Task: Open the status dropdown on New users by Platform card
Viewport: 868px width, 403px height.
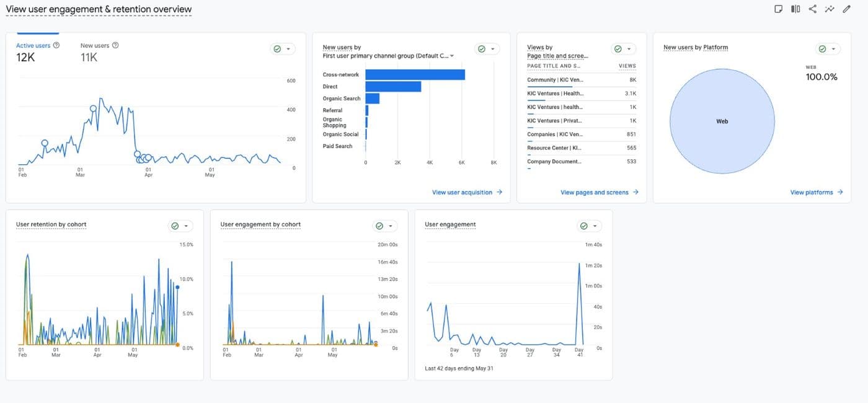Action: point(828,49)
